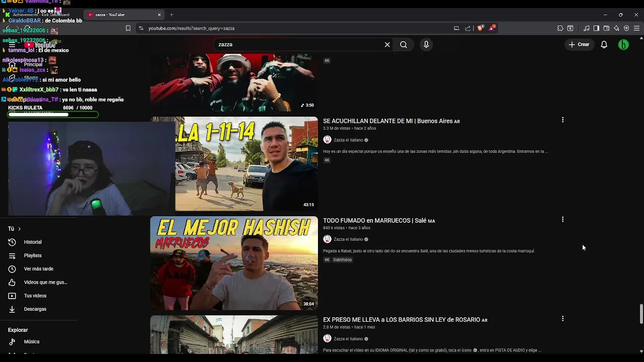
Task: Open Zazza el italiano channel under Marruecos video
Action: click(x=348, y=239)
